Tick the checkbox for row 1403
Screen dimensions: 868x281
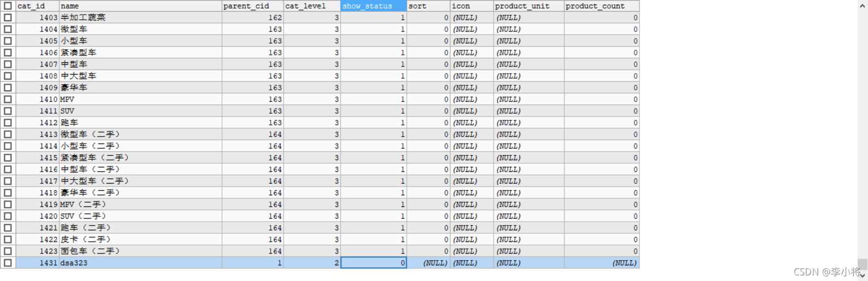coord(8,17)
